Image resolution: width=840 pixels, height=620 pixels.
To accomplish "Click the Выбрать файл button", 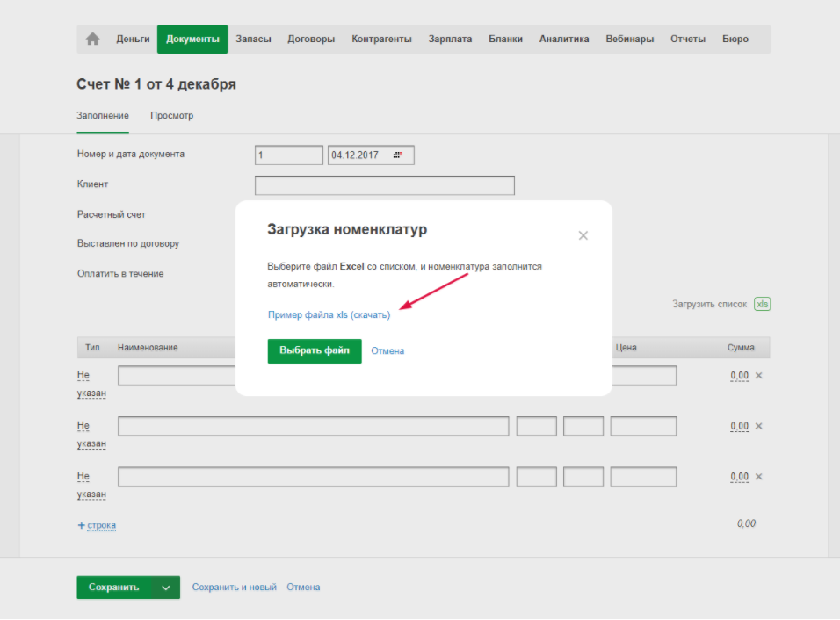I will [315, 350].
